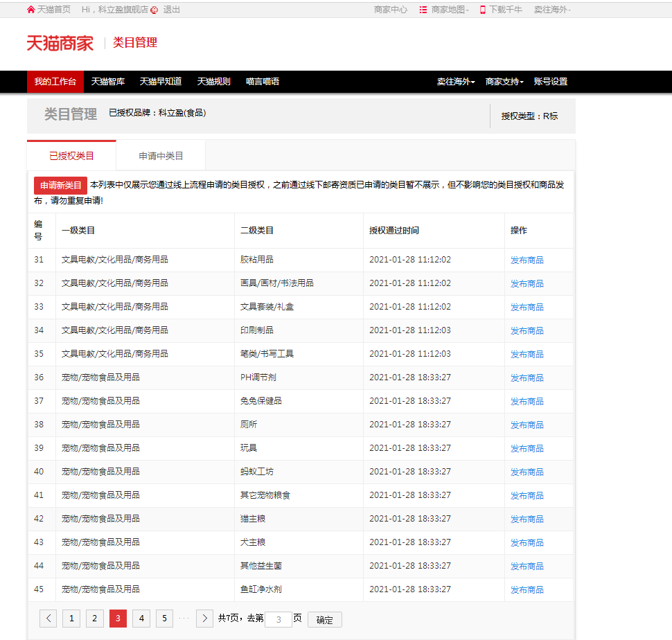
Task: Click 发布商品 for 猫主粮
Action: [527, 519]
